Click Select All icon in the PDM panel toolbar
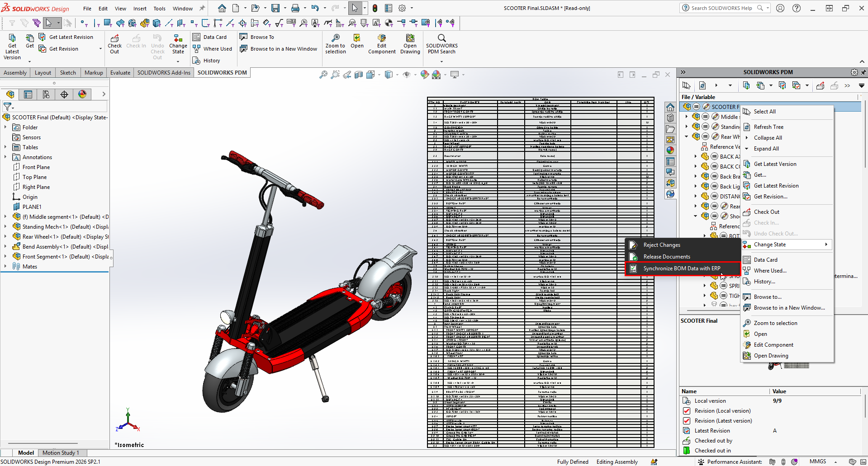 tap(686, 85)
